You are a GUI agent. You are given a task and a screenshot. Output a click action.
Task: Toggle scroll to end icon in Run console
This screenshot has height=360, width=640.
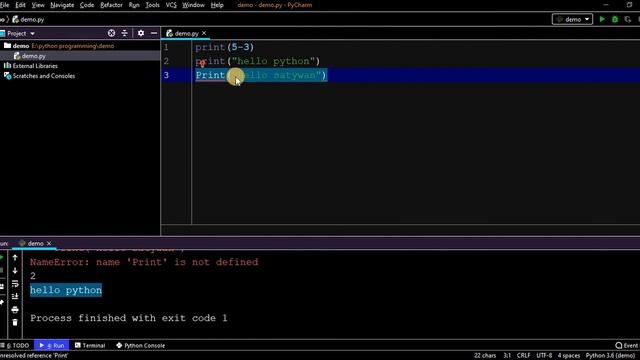15,296
